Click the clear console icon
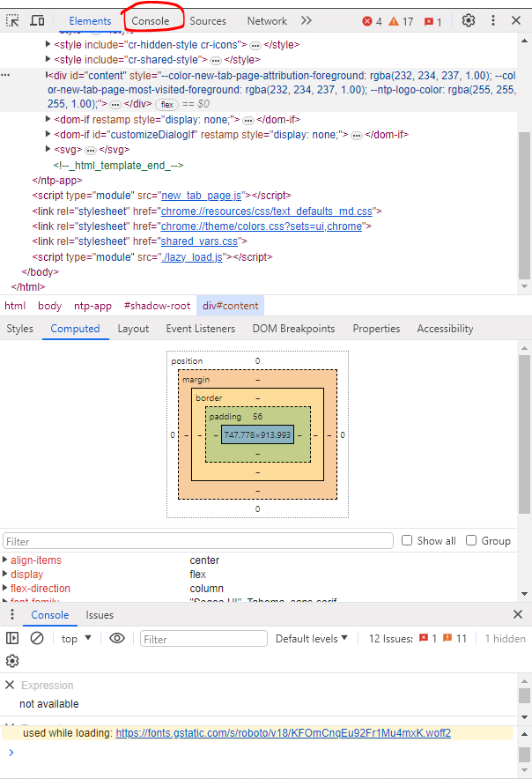This screenshot has width=532, height=779. pos(37,638)
